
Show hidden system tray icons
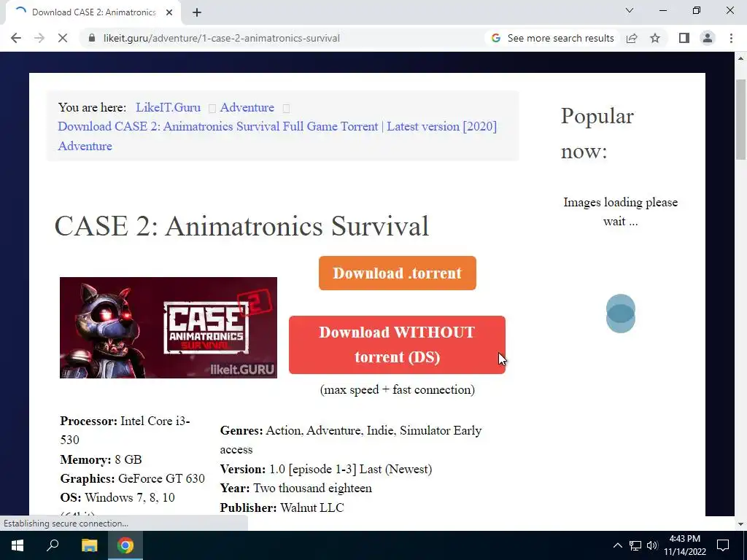(617, 545)
